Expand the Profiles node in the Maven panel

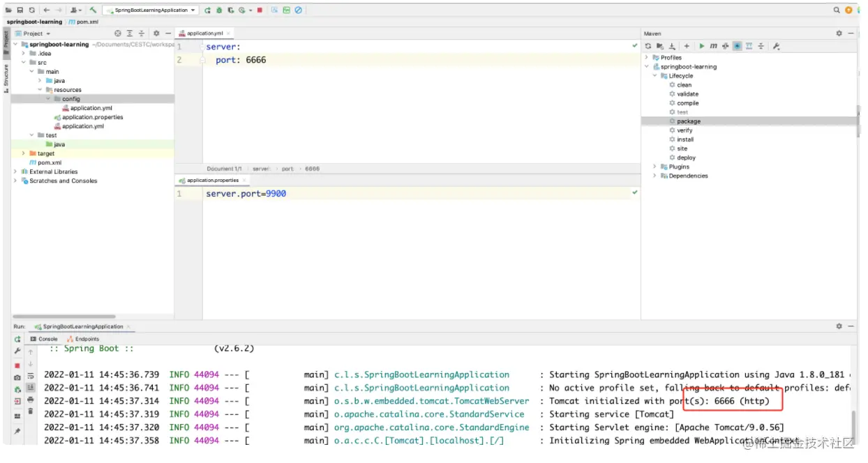click(x=648, y=57)
